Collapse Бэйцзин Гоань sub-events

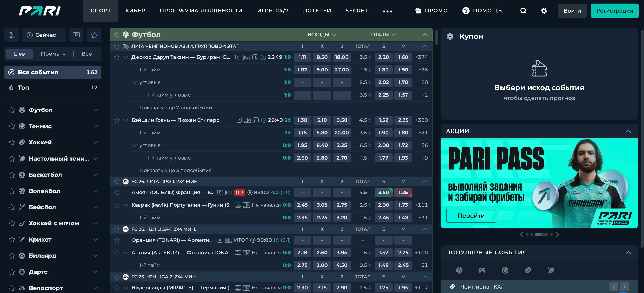point(125,120)
